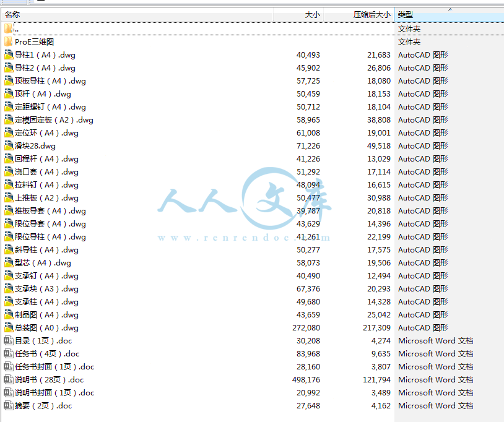Click 文件夹 type for ProE三维图 row
The width and height of the screenshot is (504, 422).
pyautogui.click(x=409, y=42)
